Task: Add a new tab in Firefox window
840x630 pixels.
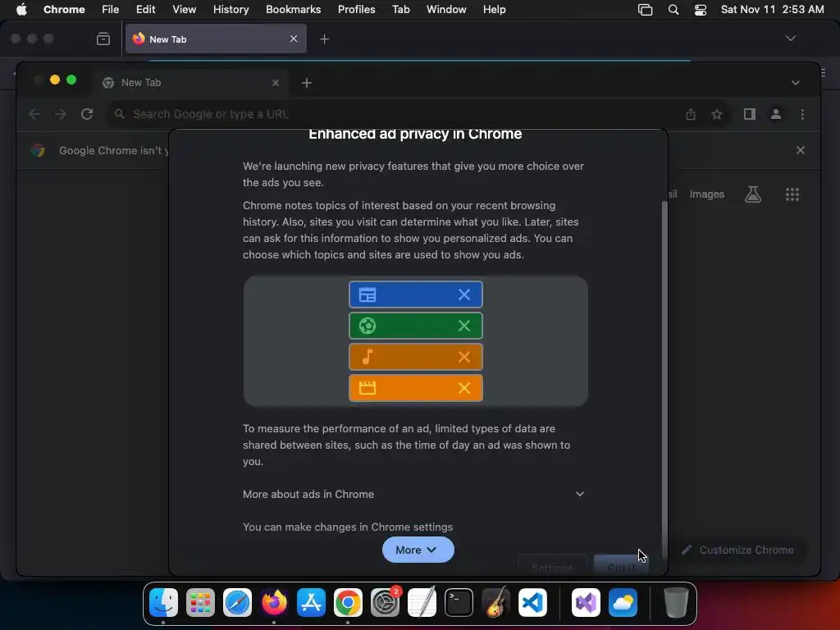Action: point(325,39)
